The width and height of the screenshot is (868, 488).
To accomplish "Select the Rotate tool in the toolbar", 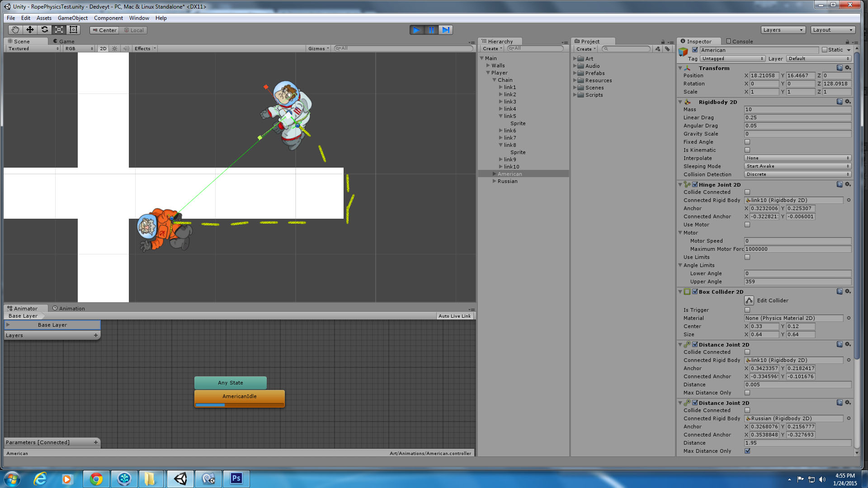I will pyautogui.click(x=44, y=30).
